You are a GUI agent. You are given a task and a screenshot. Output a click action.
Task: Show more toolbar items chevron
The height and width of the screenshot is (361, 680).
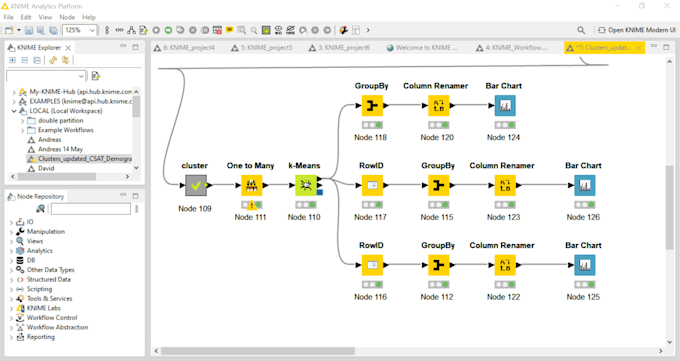[368, 30]
